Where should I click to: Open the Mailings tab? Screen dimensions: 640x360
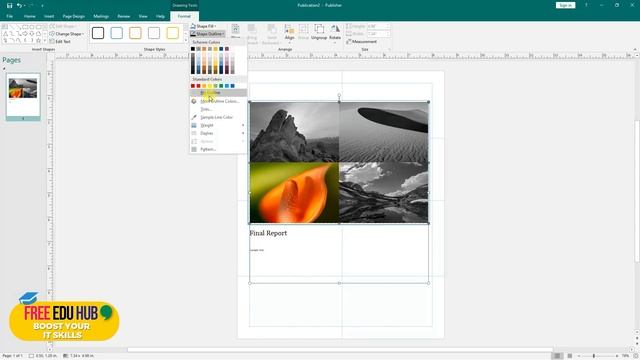point(101,16)
